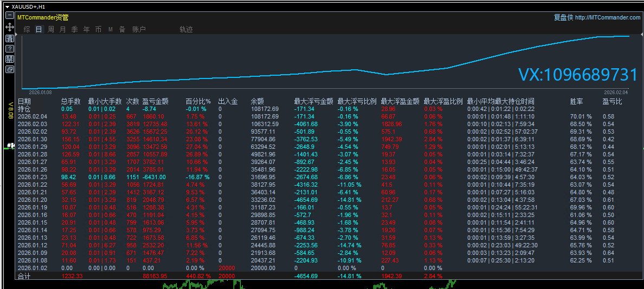Image resolution: width=644 pixels, height=289 pixels.
Task: Switch to the 周 weekly tab
Action: pos(50,30)
